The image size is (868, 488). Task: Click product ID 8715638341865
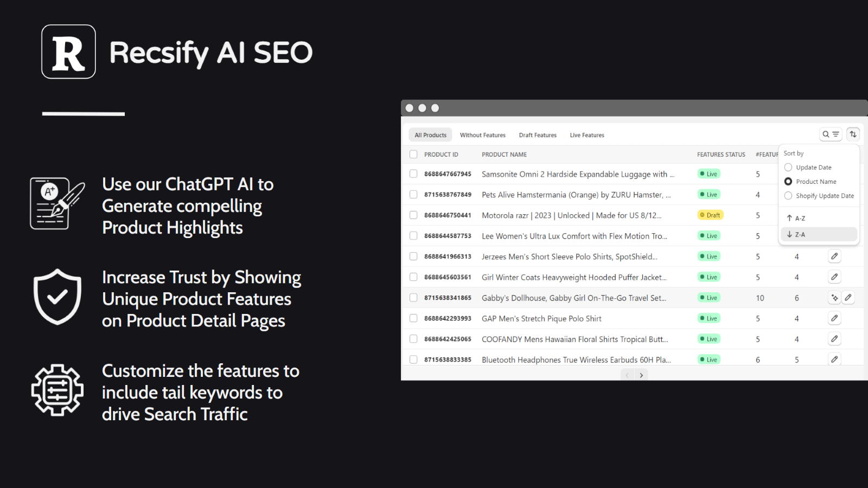point(448,298)
